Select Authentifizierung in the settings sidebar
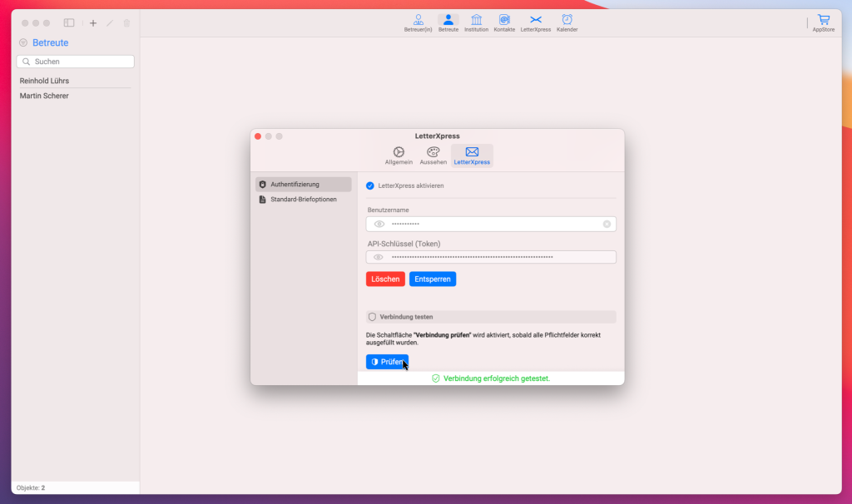 [x=303, y=185]
